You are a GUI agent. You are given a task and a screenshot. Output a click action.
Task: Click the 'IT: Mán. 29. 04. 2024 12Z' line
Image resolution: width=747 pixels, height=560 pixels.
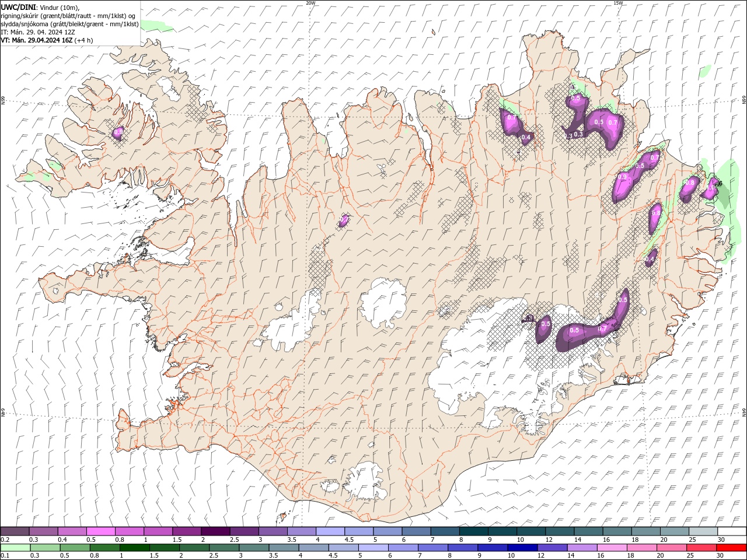click(x=38, y=32)
